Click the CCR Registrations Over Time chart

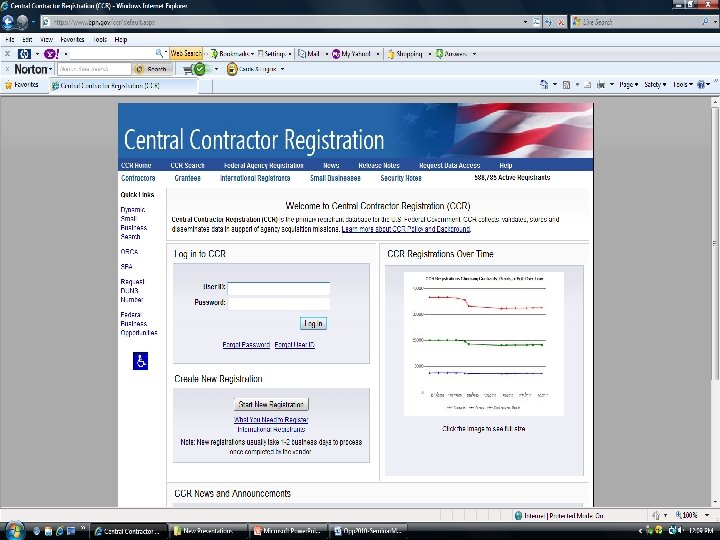tap(484, 344)
